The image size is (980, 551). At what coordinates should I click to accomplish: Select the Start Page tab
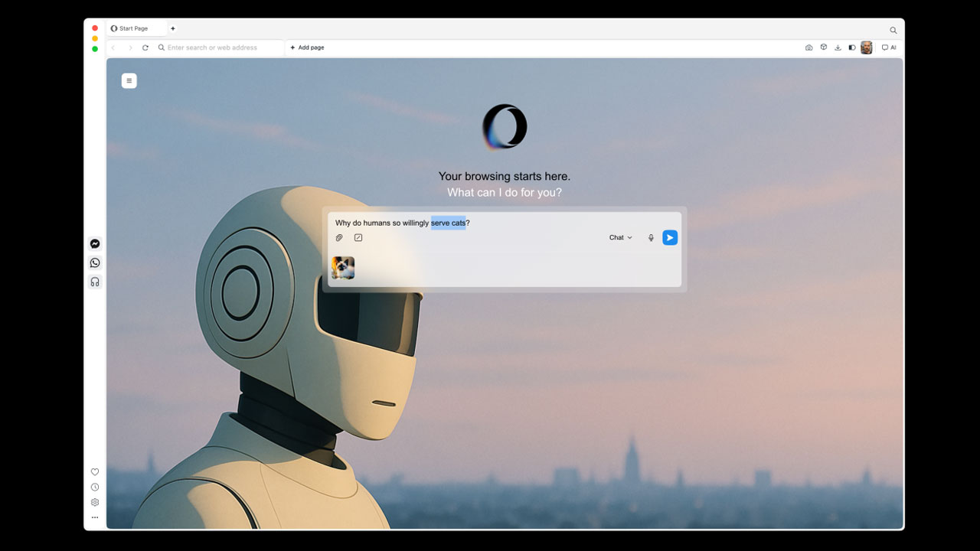tap(134, 28)
